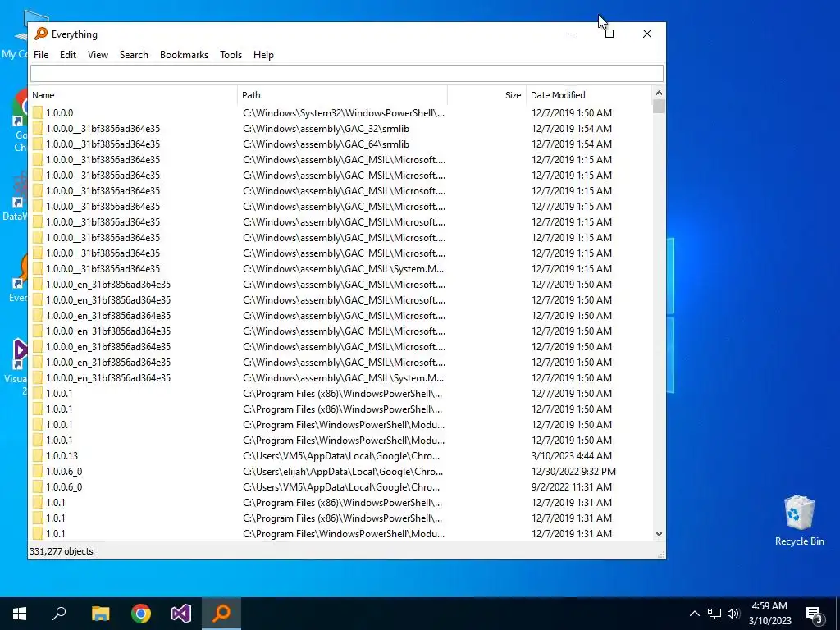The image size is (840, 630).
Task: Select 1.0.0.6_0 folder dated 9/2/2022
Action: [x=64, y=487]
